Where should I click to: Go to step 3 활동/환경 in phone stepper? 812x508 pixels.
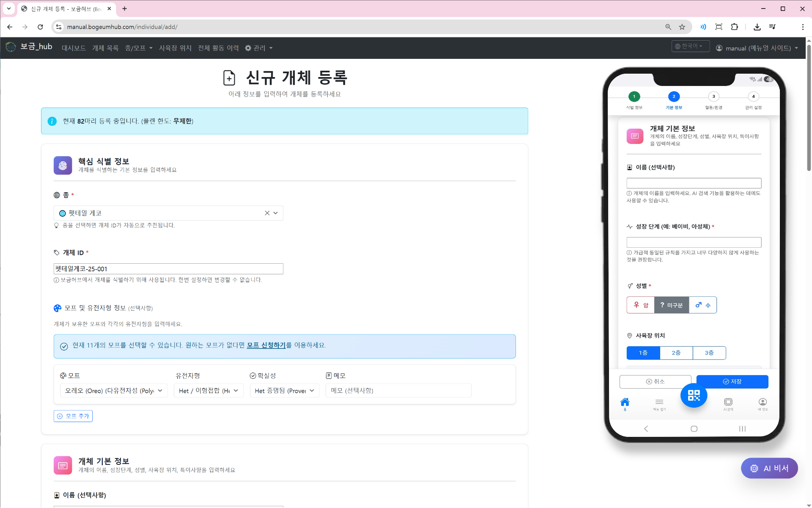tap(713, 97)
